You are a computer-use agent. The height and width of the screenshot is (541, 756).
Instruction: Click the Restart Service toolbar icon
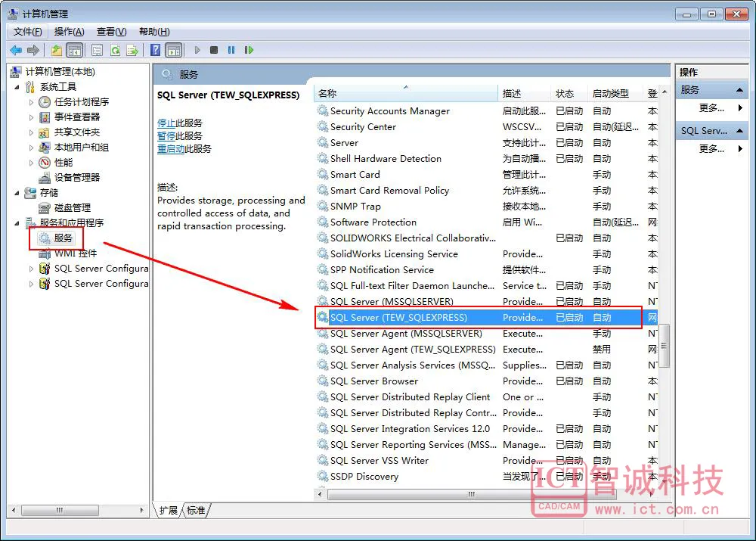[x=249, y=50]
